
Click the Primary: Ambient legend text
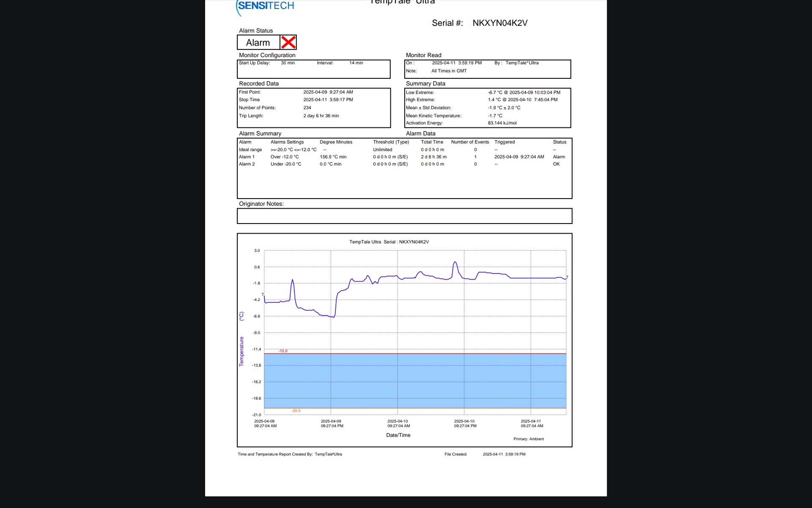(x=529, y=439)
